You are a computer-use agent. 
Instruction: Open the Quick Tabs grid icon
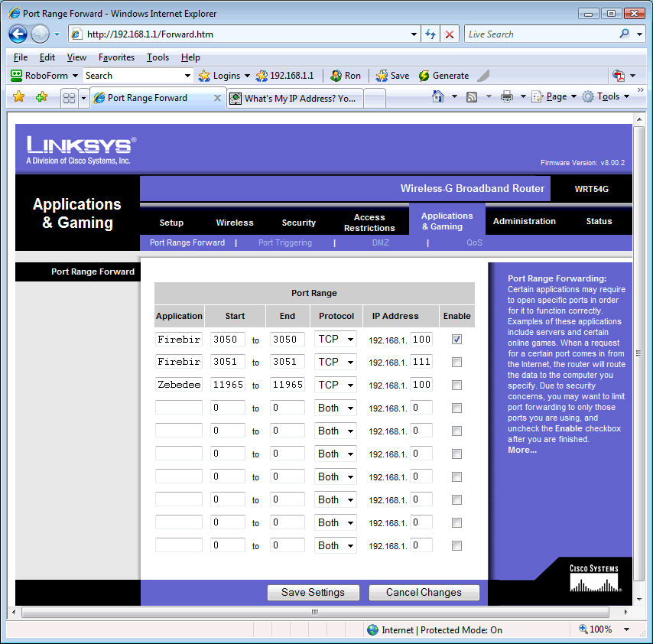69,98
